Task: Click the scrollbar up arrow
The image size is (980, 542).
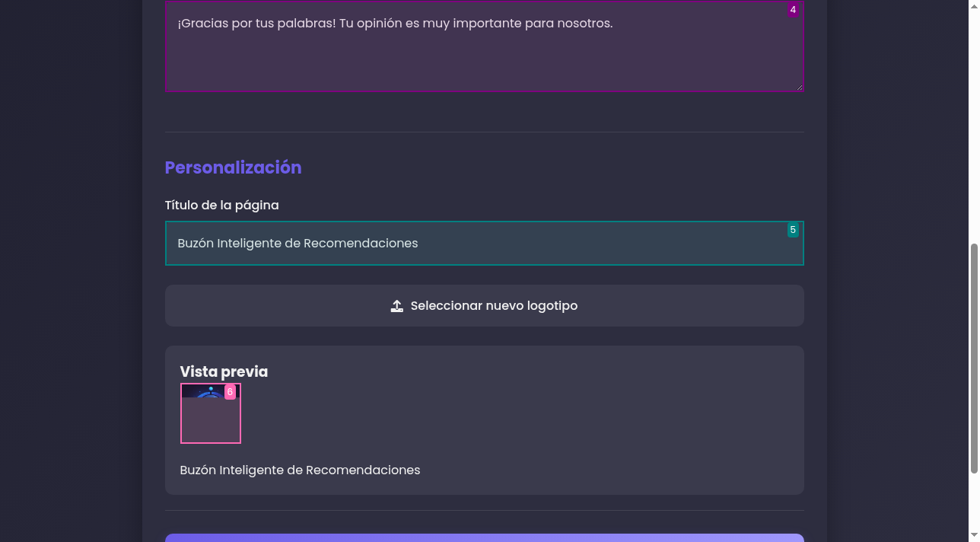Action: [x=974, y=5]
